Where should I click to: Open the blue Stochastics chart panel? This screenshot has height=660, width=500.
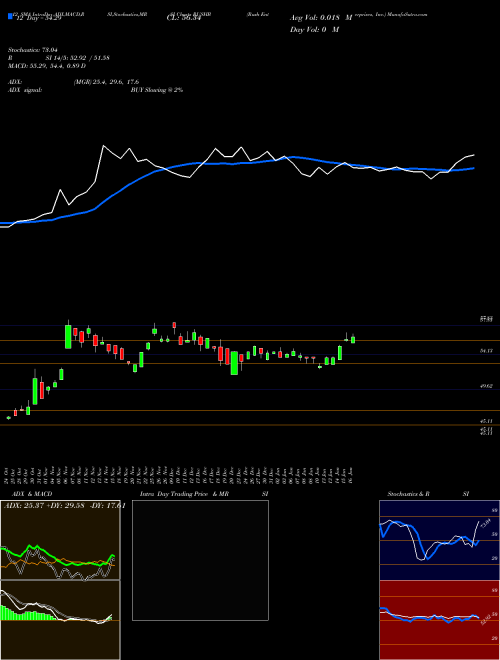click(439, 540)
